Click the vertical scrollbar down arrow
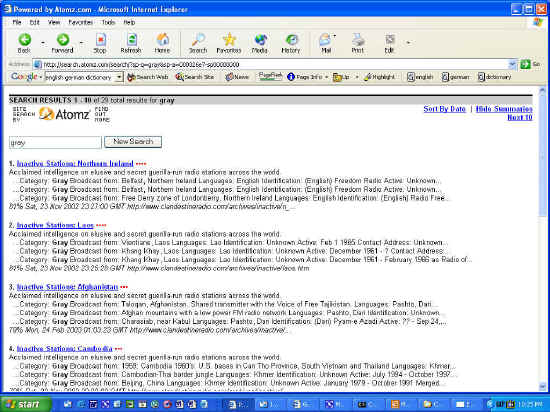This screenshot has height=412, width=550. point(542,387)
